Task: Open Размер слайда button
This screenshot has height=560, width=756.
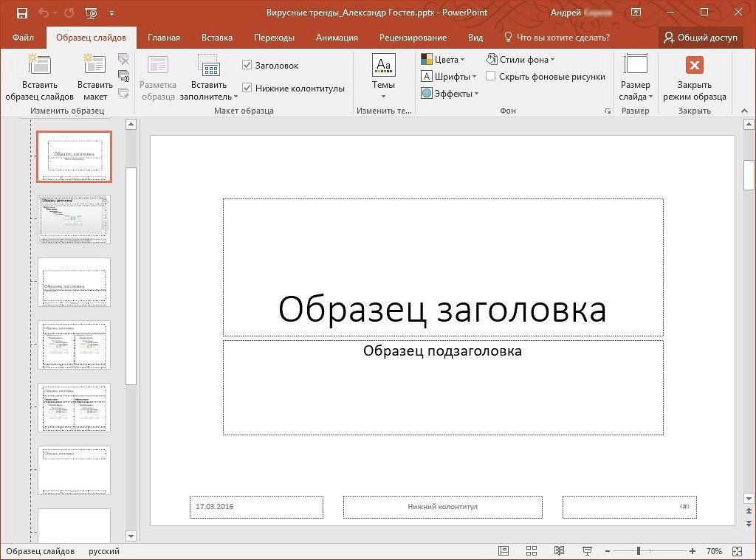Action: (635, 77)
